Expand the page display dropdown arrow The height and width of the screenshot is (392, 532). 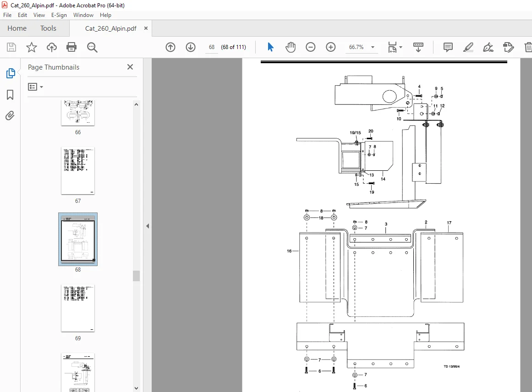tap(400, 47)
